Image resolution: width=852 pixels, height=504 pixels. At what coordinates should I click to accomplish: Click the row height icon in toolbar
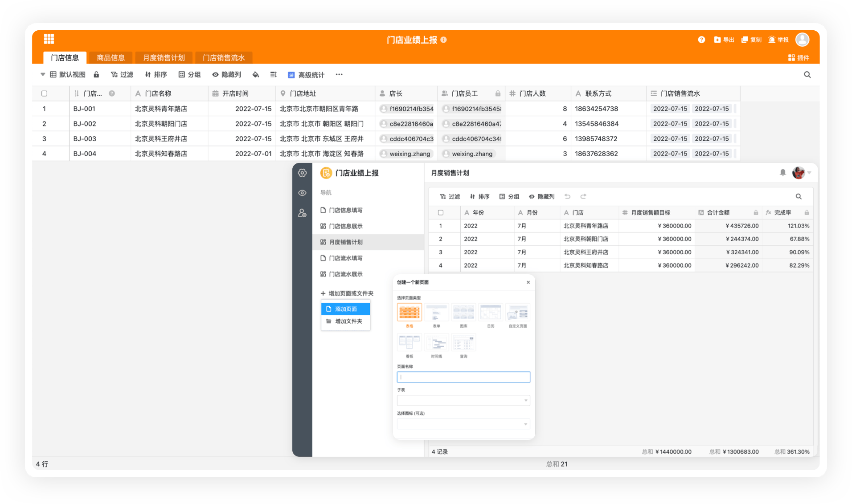point(274,75)
